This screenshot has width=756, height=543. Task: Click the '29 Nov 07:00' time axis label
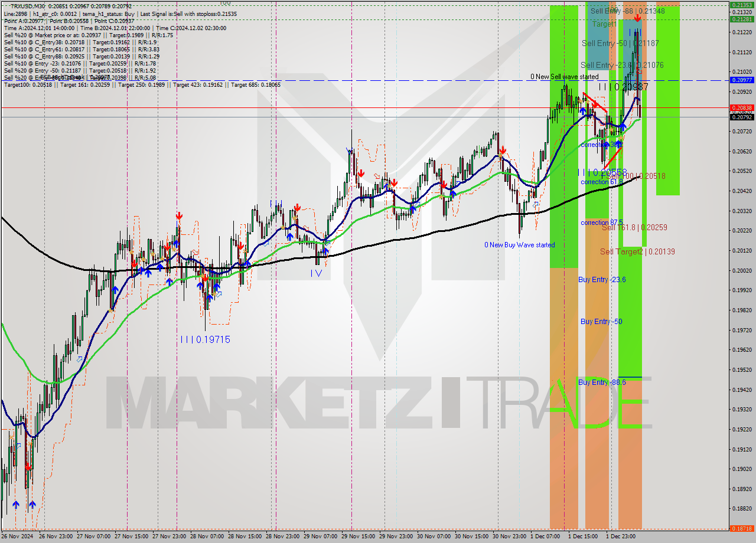322,537
